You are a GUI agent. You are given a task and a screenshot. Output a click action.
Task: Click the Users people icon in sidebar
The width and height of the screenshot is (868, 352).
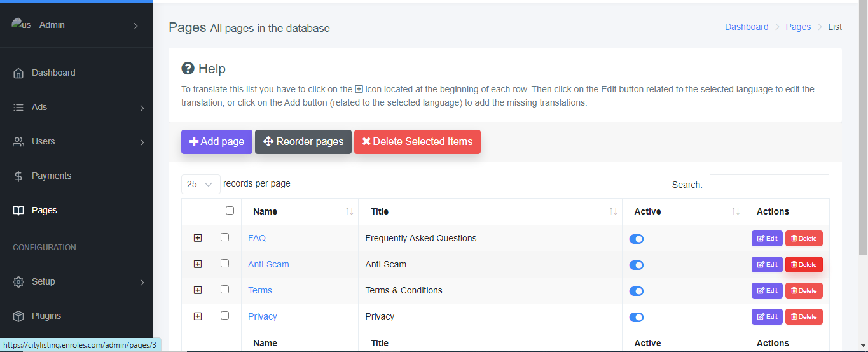18,142
